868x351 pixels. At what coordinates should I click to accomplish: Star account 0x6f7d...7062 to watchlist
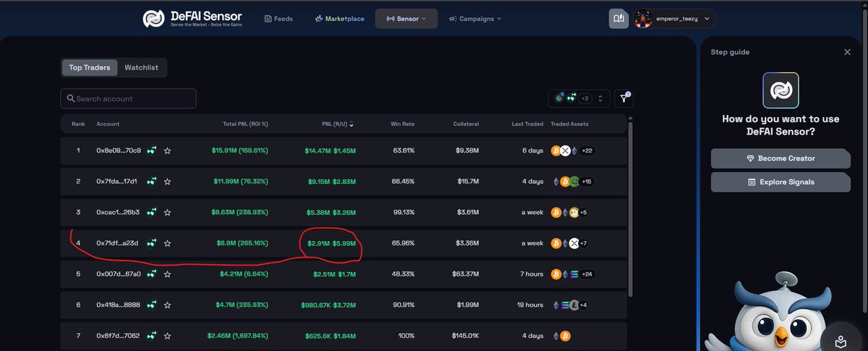pos(167,336)
